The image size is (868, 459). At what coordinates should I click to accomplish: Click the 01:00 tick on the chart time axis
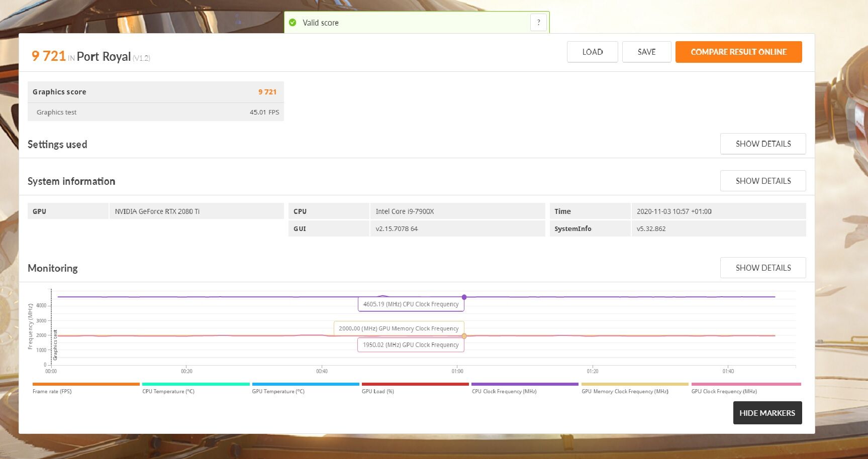pos(457,372)
